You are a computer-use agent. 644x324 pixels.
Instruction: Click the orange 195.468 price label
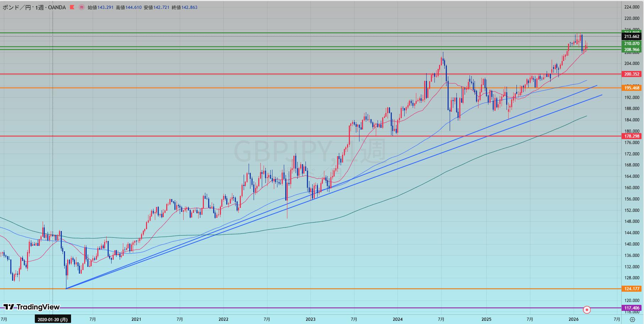(632, 88)
